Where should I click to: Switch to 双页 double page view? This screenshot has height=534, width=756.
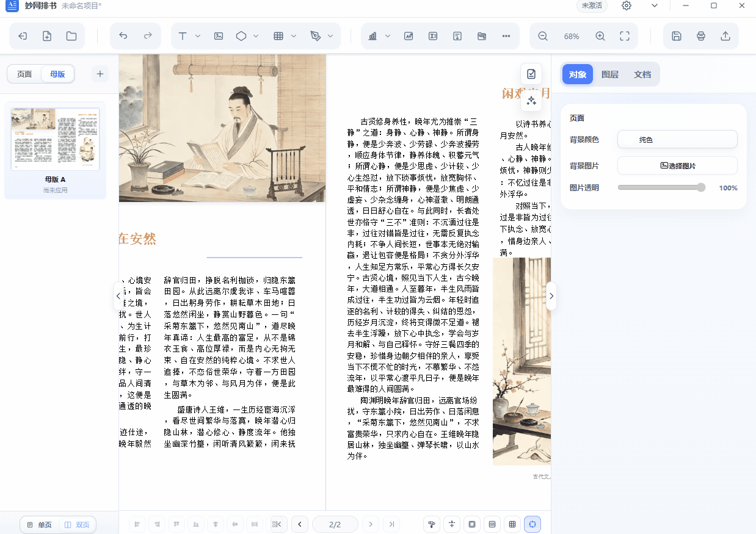pyautogui.click(x=77, y=525)
